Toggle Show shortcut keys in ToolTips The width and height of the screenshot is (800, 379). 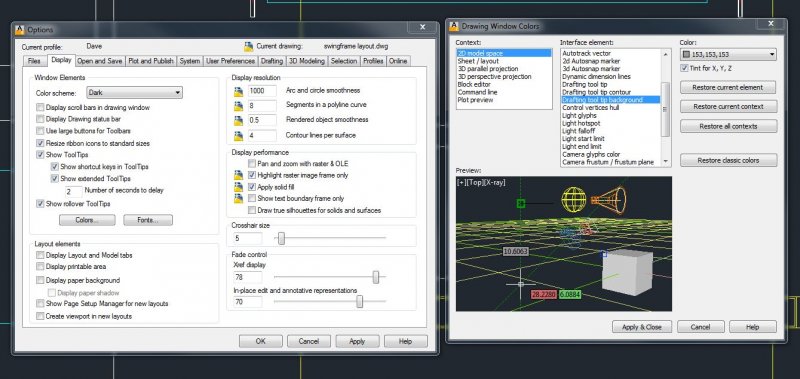[x=55, y=167]
